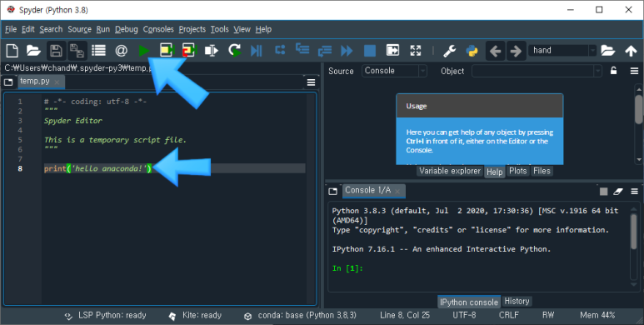The height and width of the screenshot is (325, 644).
Task: Open the Consoles menu
Action: pyautogui.click(x=158, y=29)
